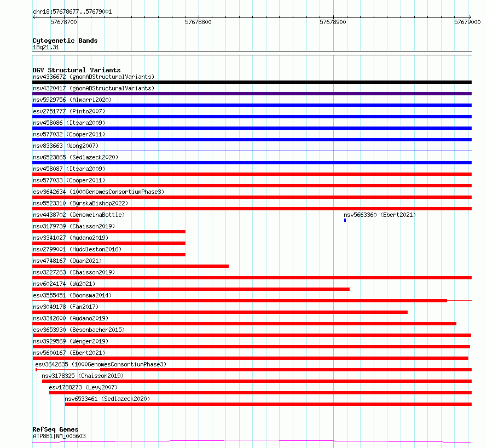Screen dimensions: 487x448
Task: Click nsv3341027 (Audano2019) label
Action: (71, 238)
